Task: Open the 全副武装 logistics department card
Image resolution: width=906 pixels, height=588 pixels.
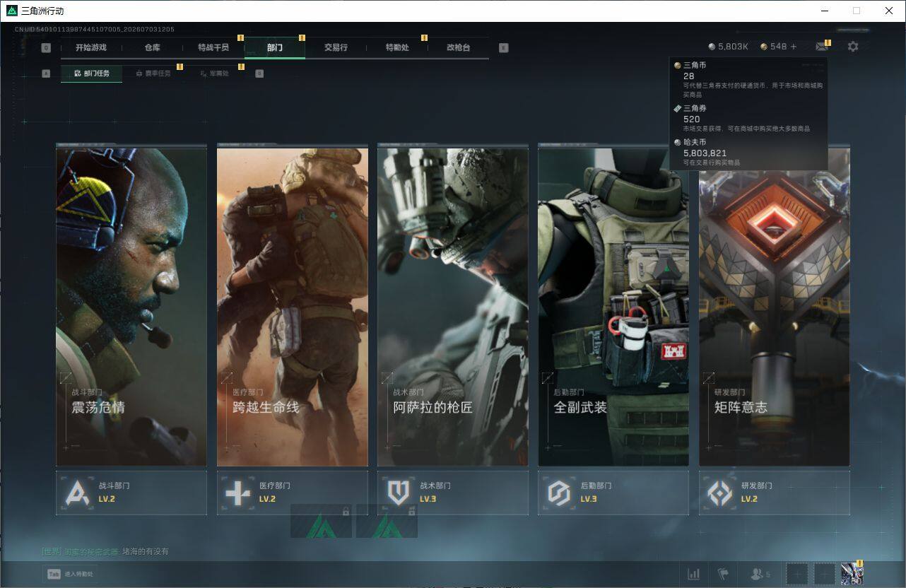Action: (613, 305)
